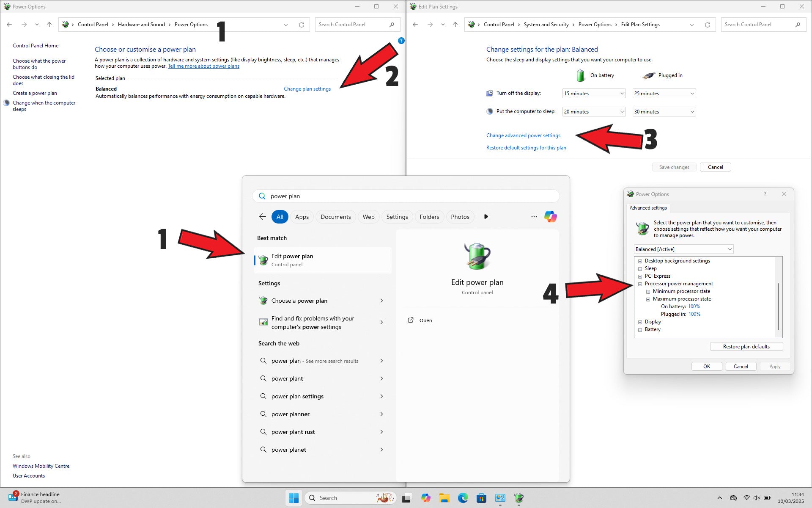Click the up arrow in Edit Plan Settings window

[x=455, y=25]
